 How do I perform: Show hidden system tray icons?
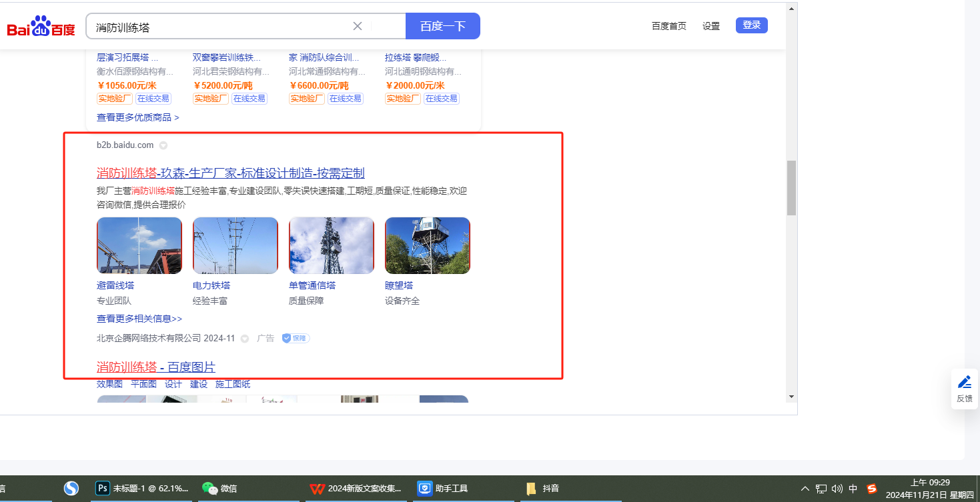click(x=805, y=489)
